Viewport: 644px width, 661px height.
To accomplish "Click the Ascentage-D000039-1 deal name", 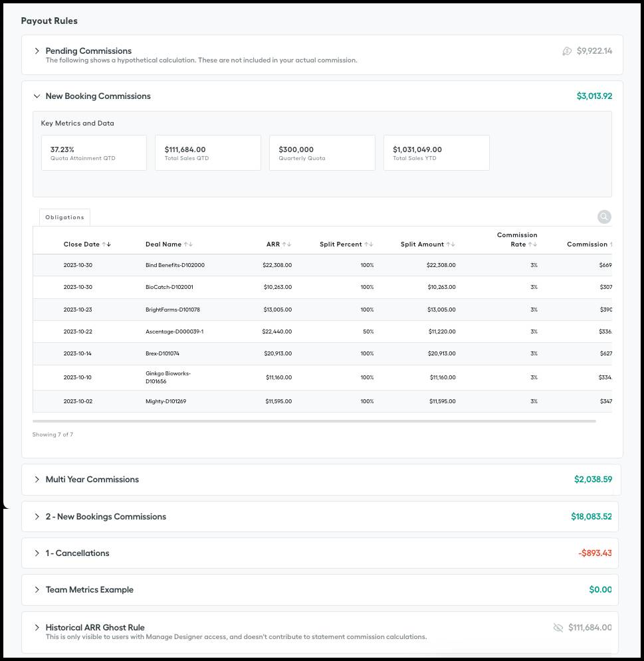I will click(x=174, y=331).
